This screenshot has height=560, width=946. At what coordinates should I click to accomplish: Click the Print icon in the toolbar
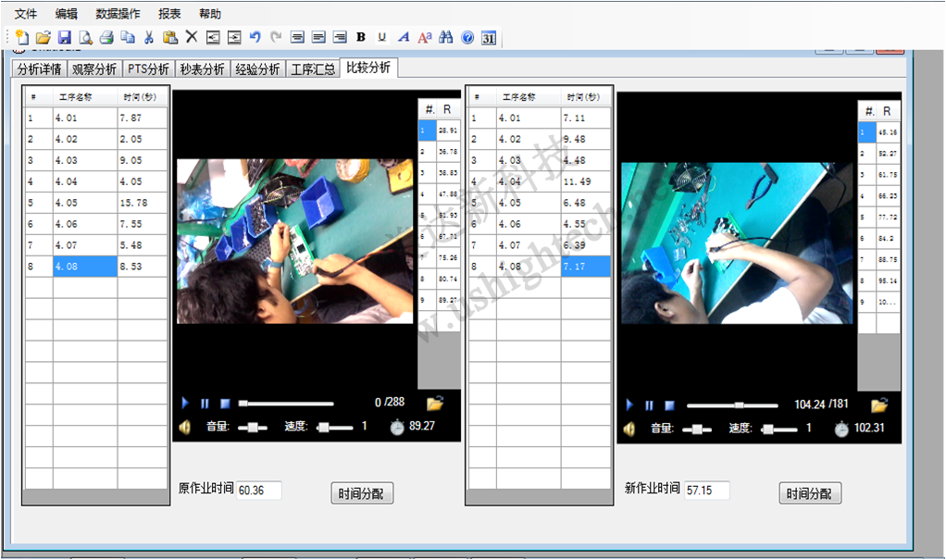point(106,37)
